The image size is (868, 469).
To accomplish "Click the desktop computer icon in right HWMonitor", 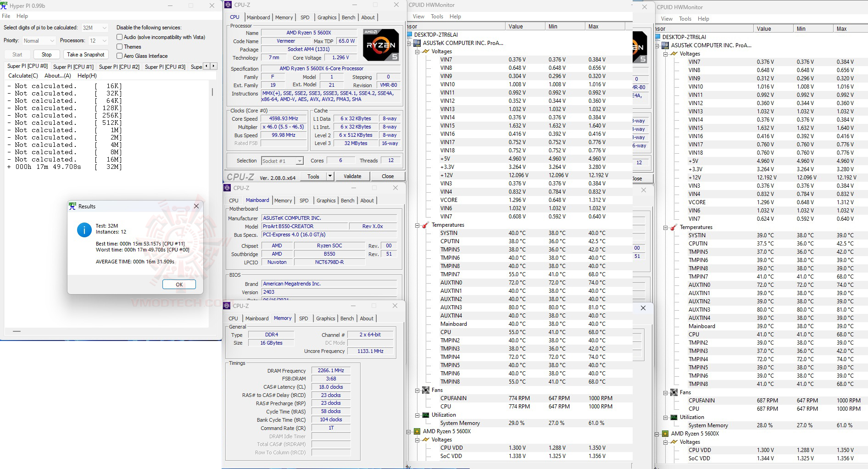I will pos(658,37).
